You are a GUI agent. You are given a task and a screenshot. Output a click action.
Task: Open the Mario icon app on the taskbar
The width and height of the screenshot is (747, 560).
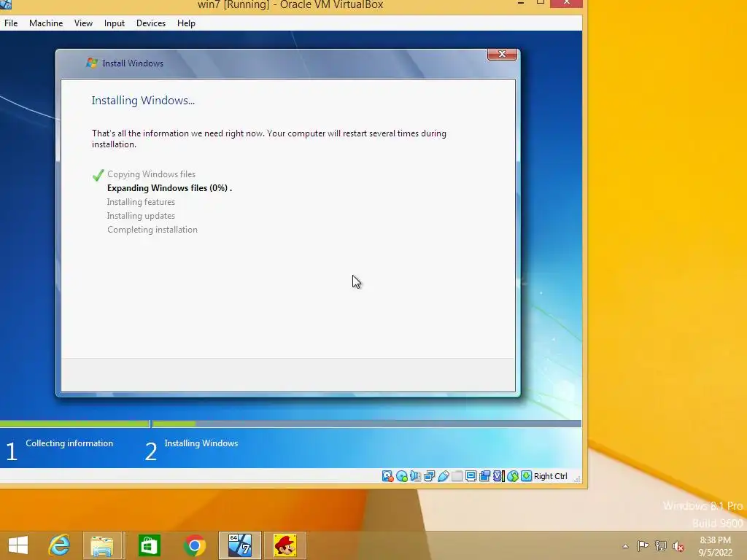tap(285, 545)
